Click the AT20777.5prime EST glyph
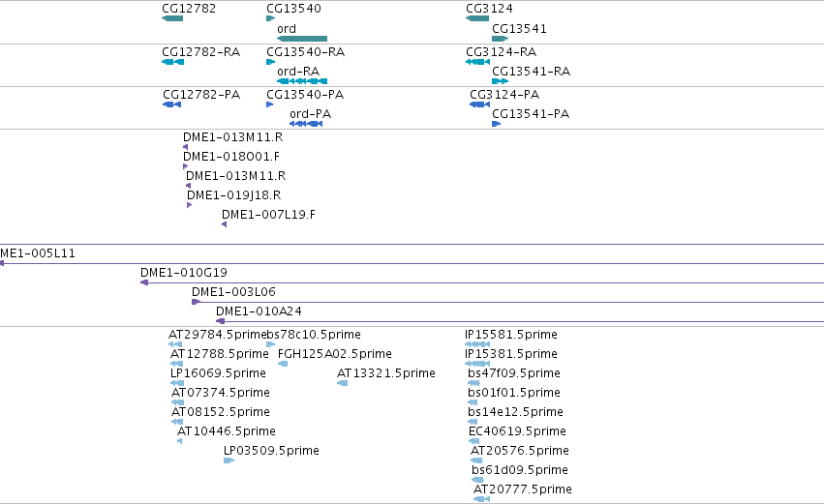Image resolution: width=824 pixels, height=504 pixels. (x=481, y=499)
